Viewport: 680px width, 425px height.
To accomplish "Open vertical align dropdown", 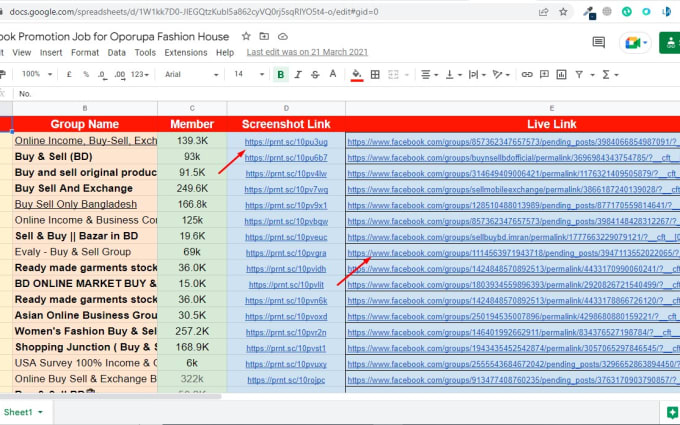I will pos(454,75).
